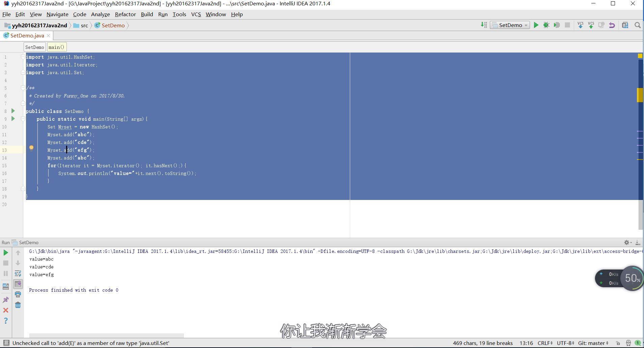Open the Hector inspector icon in status bar
The height and width of the screenshot is (348, 644).
click(628, 343)
